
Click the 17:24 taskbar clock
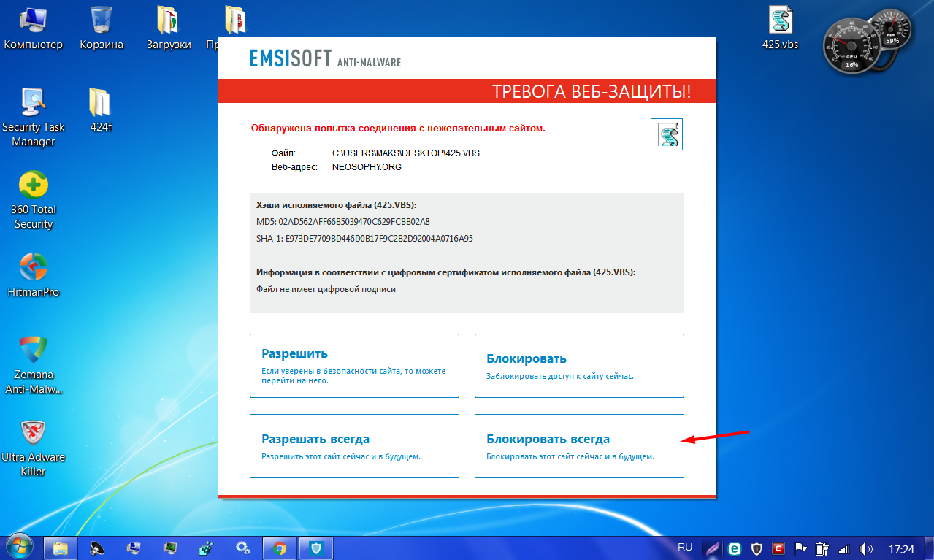[x=902, y=548]
